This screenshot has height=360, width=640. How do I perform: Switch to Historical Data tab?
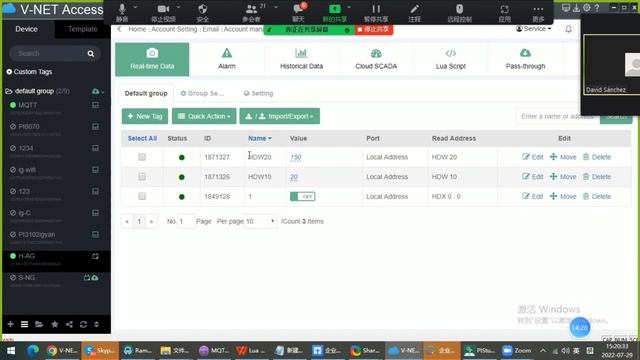pos(301,60)
